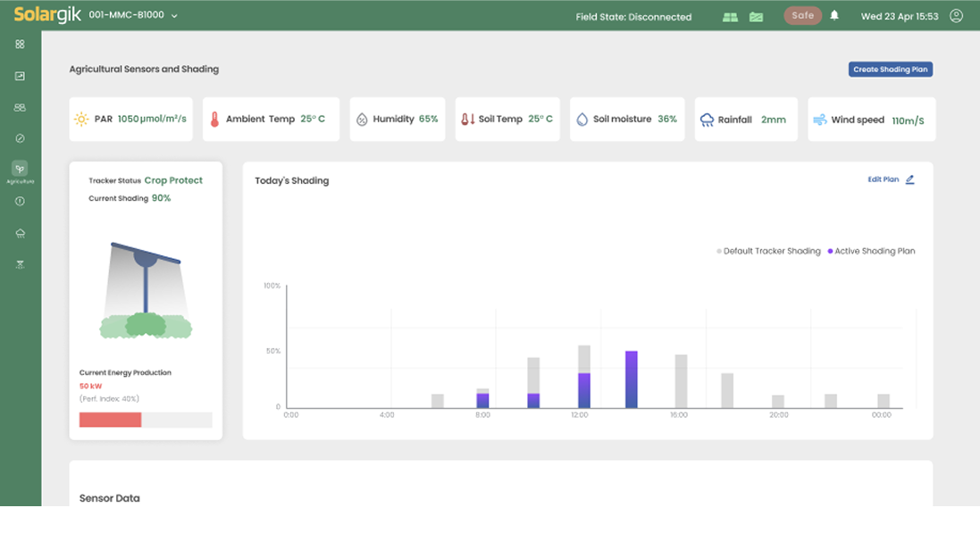Screen dimensions: 980x533
Task: Click the Edit Plan pencil icon
Action: click(x=910, y=179)
